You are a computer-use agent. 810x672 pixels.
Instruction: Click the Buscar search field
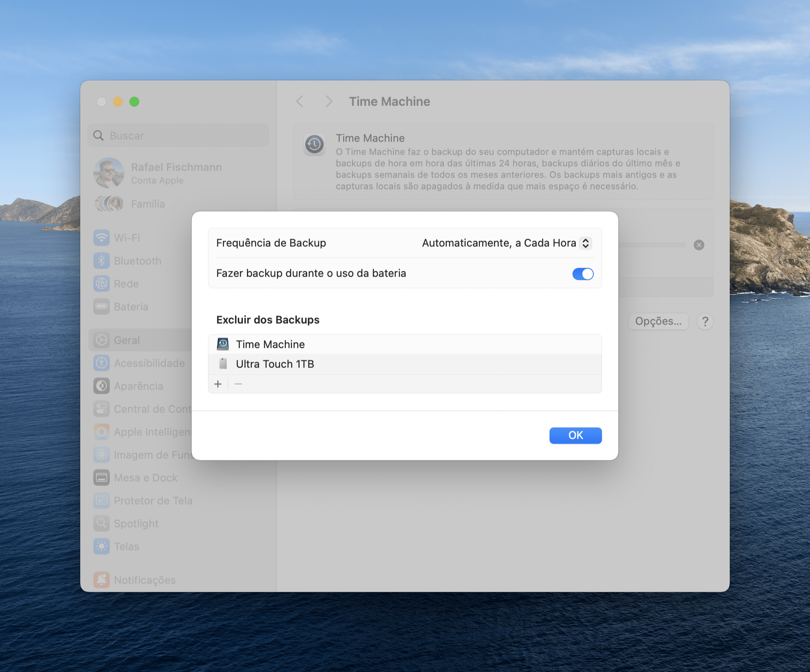coord(178,135)
